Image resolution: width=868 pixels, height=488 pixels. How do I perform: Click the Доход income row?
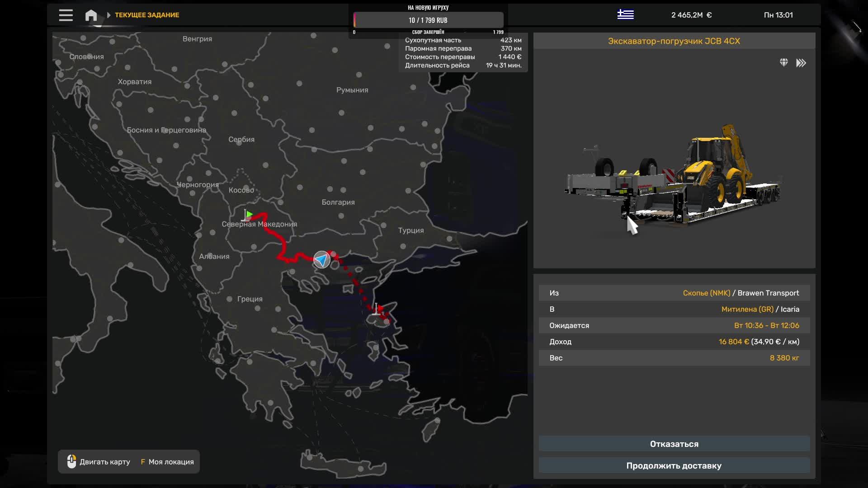tap(674, 342)
